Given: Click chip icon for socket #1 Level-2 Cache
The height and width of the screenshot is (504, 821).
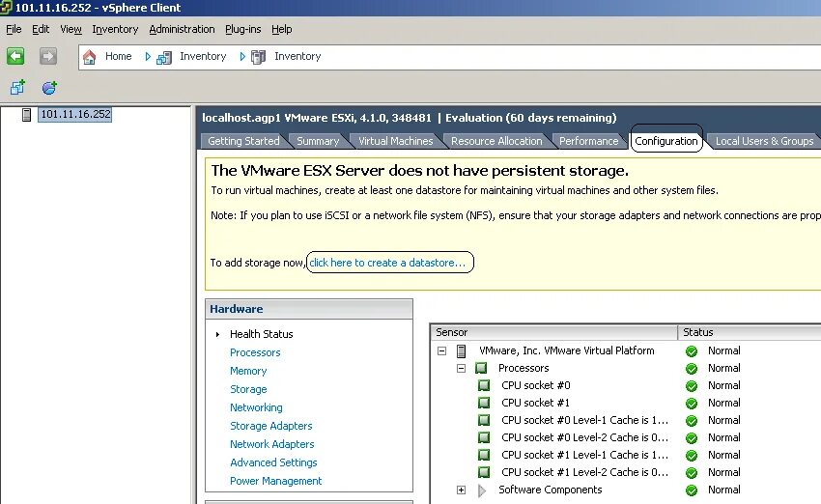Looking at the screenshot, I should (484, 472).
